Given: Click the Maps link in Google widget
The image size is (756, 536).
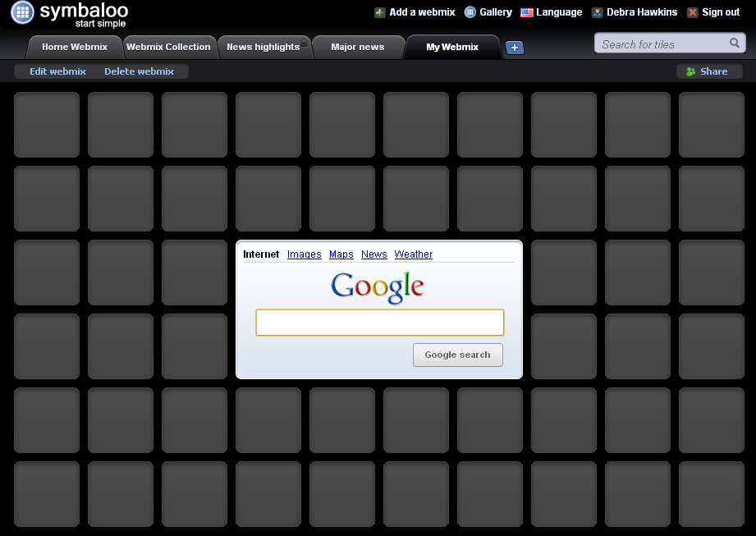Looking at the screenshot, I should point(341,254).
